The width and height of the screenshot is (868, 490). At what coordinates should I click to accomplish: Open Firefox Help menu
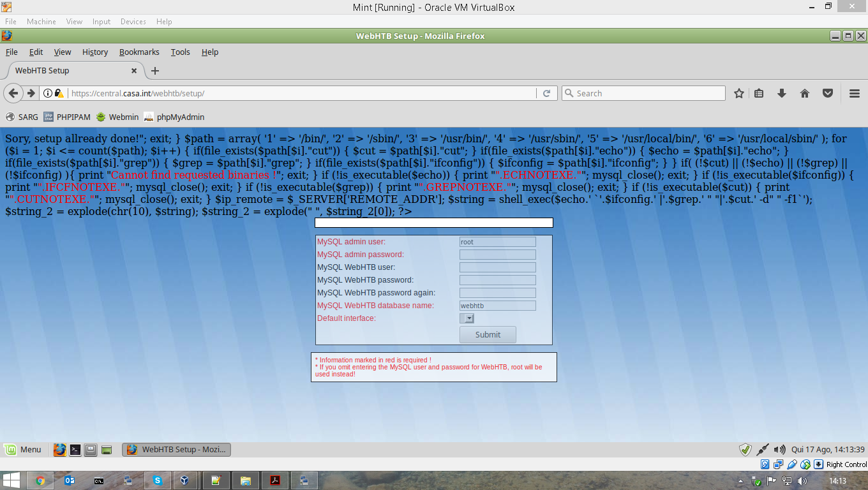point(210,52)
